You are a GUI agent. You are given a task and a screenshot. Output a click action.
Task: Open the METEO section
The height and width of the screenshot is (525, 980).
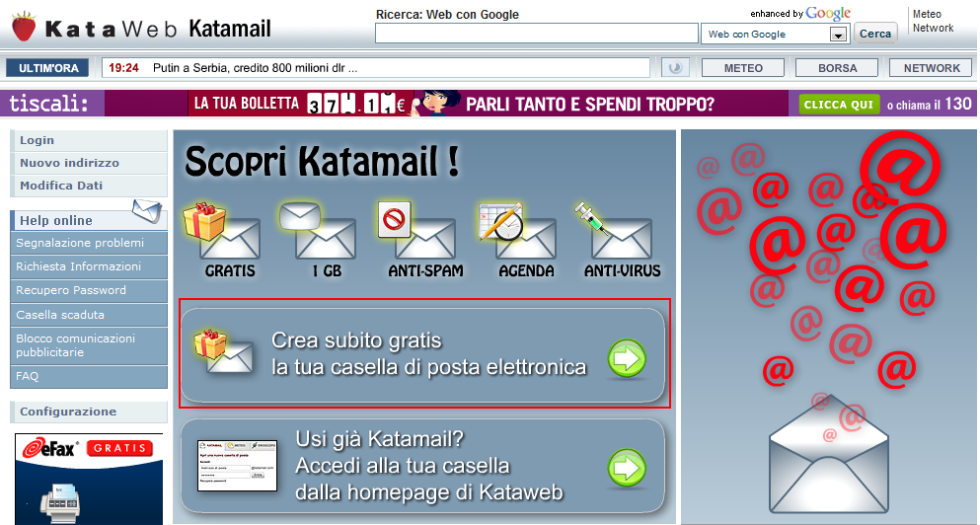click(743, 67)
